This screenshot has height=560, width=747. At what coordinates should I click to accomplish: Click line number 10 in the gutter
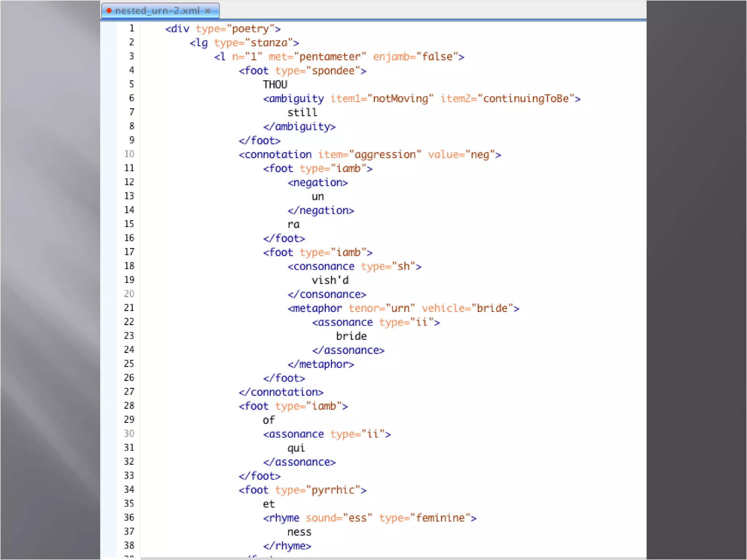(x=129, y=154)
